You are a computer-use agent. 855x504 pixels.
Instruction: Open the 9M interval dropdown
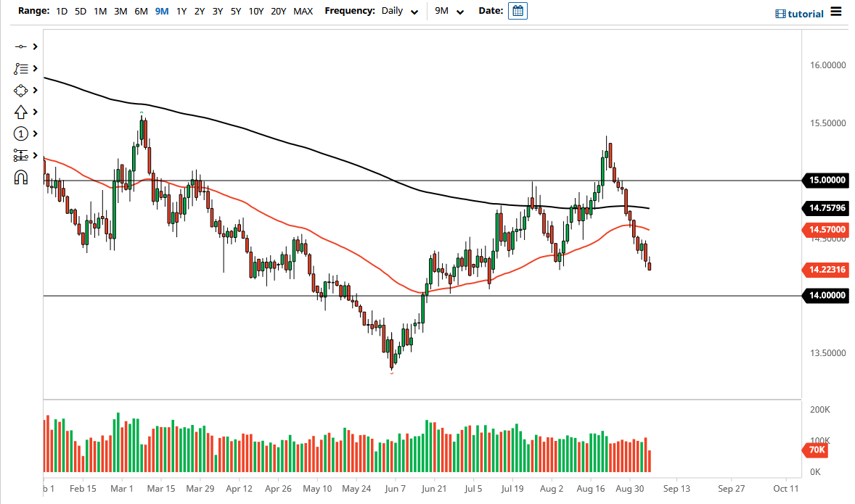pos(448,12)
